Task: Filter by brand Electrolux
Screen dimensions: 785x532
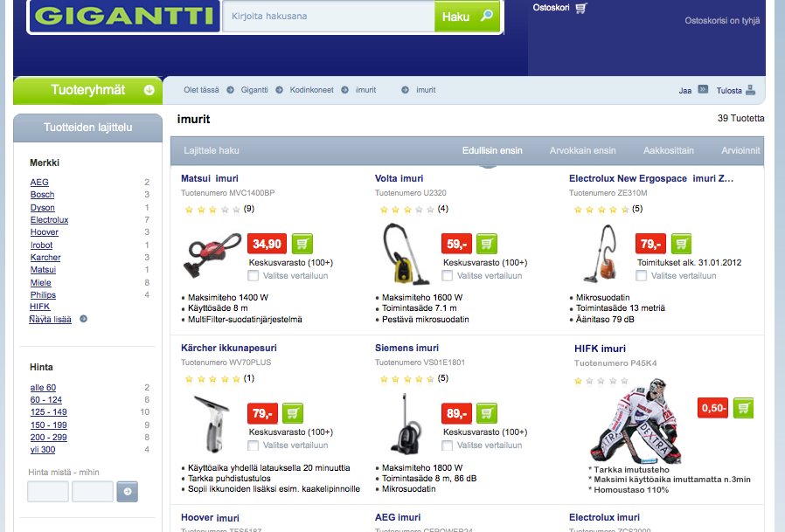Action: 49,220
